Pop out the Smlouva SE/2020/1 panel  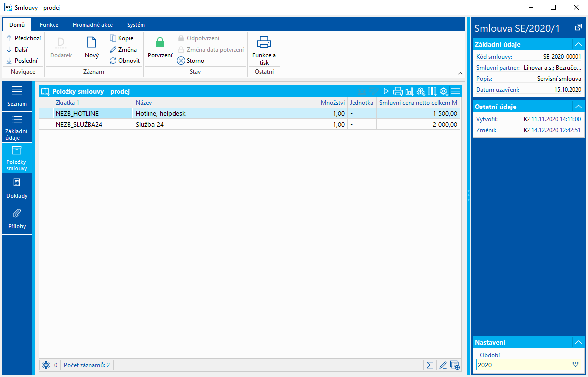click(578, 28)
